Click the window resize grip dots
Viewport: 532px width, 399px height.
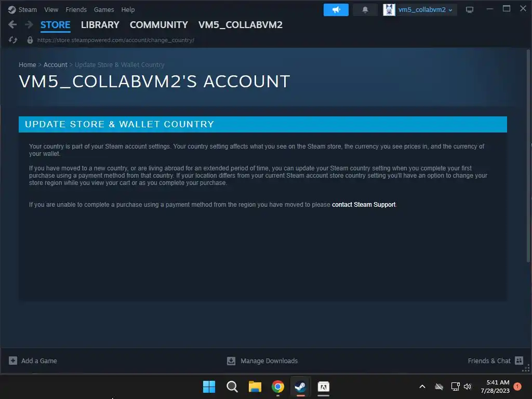[x=526, y=369]
